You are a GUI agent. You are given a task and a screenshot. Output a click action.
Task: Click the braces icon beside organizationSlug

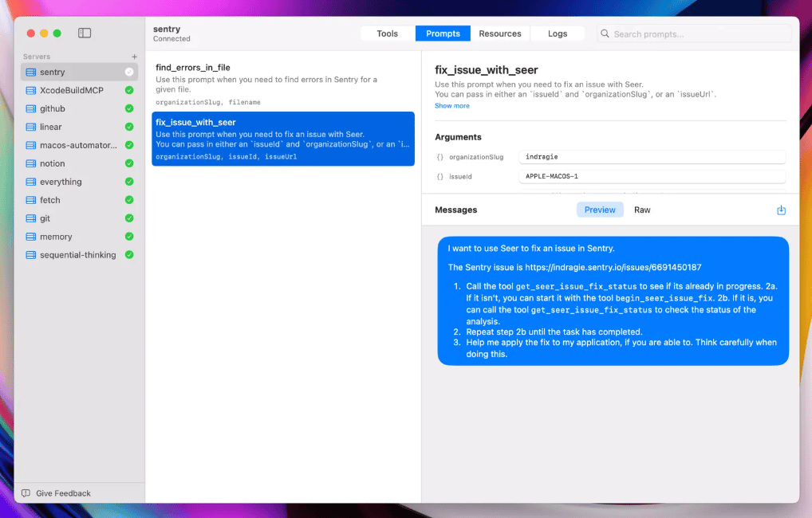[x=440, y=157]
